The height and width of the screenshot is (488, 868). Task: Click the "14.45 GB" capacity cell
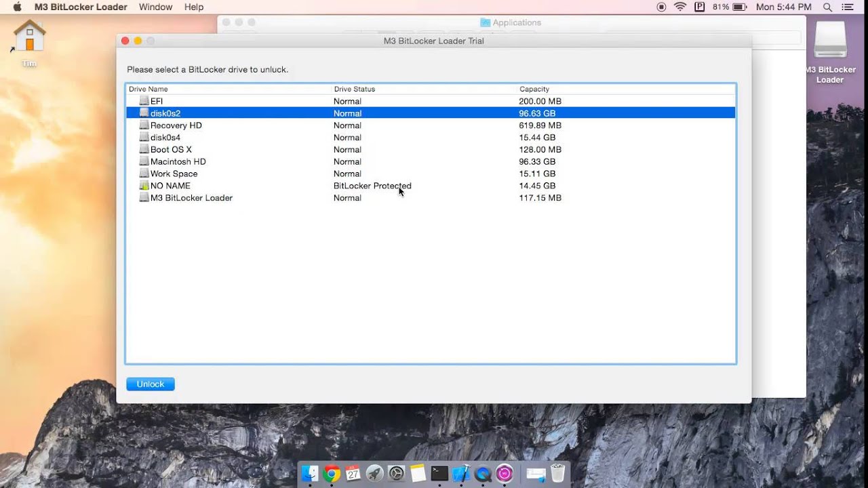[x=537, y=186]
